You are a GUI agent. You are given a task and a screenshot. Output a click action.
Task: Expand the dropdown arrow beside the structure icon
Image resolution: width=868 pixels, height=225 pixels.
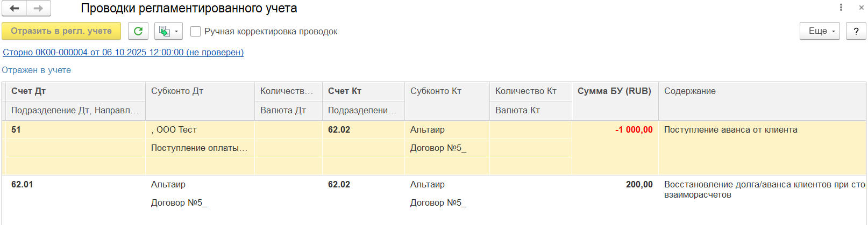click(176, 31)
